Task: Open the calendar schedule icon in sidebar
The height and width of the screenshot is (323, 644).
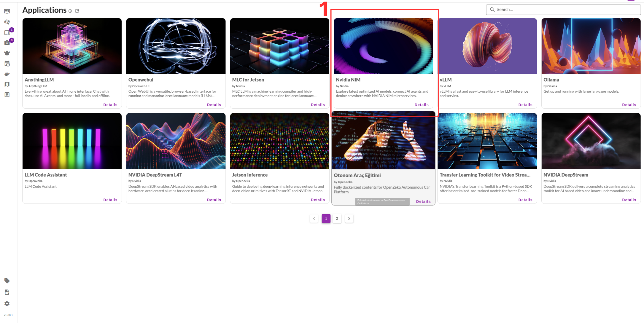Action: [x=7, y=64]
